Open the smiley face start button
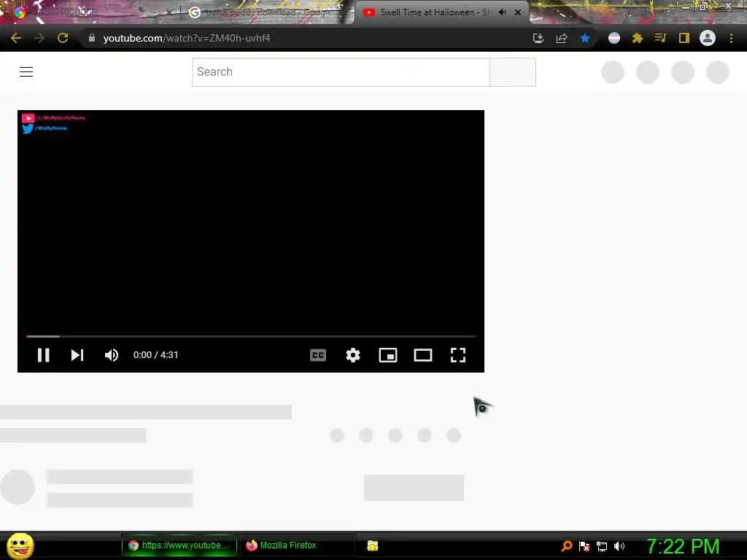 [20, 545]
